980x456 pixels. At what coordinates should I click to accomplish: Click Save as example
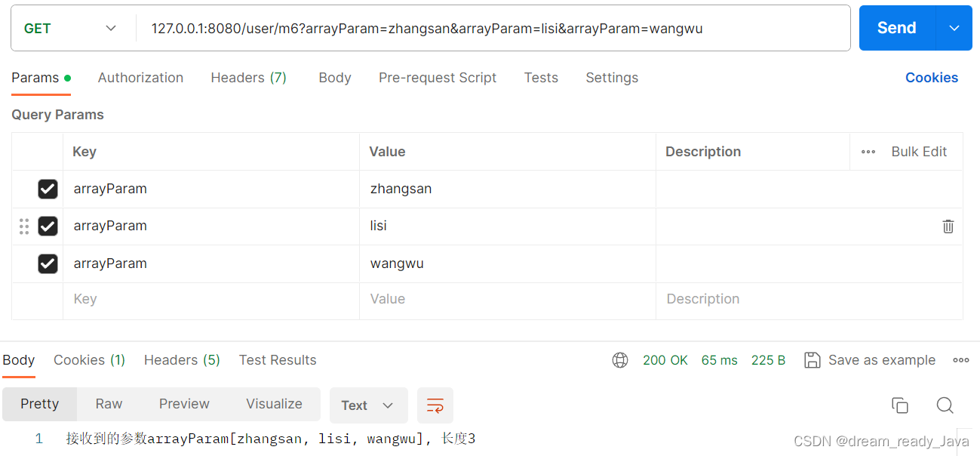(x=871, y=360)
